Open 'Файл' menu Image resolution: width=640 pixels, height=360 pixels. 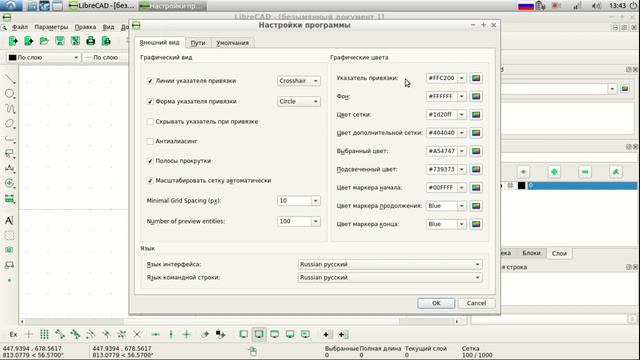20,27
